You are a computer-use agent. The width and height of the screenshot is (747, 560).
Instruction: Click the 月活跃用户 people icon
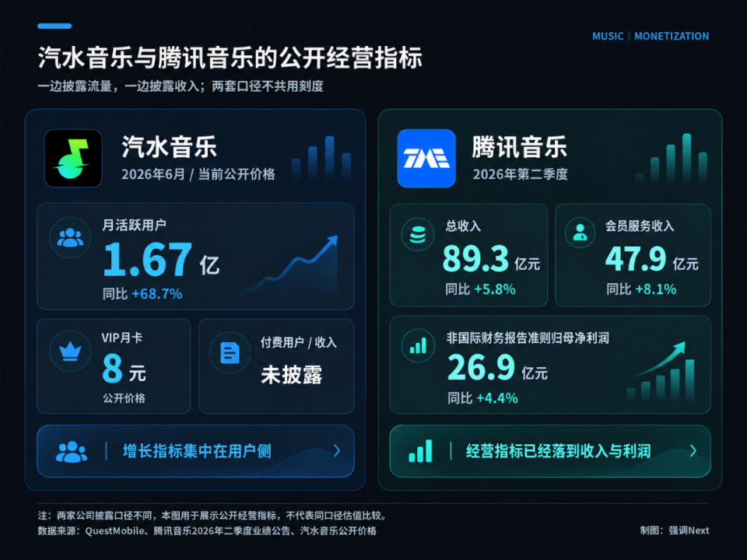click(x=70, y=237)
